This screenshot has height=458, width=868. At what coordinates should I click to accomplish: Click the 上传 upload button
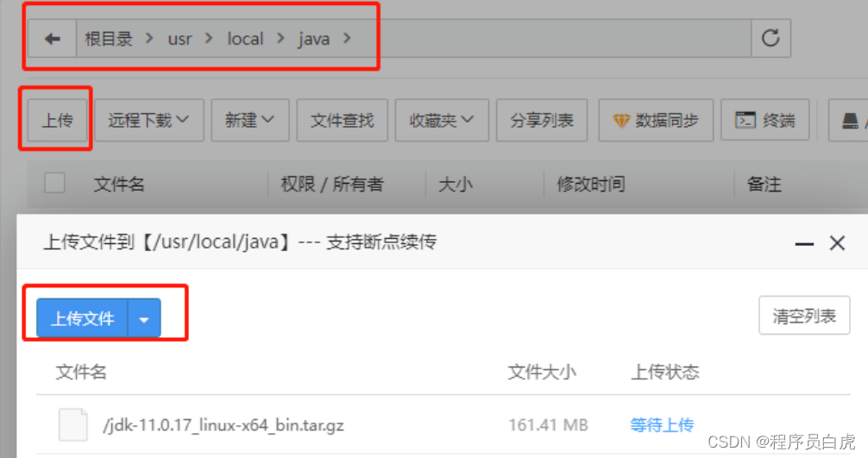(x=58, y=120)
